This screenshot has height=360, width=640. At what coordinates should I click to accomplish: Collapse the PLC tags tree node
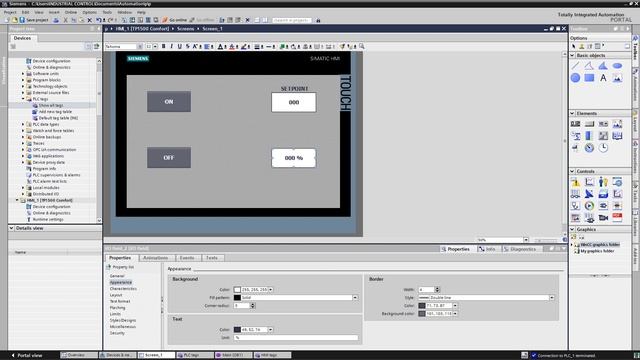(x=23, y=99)
